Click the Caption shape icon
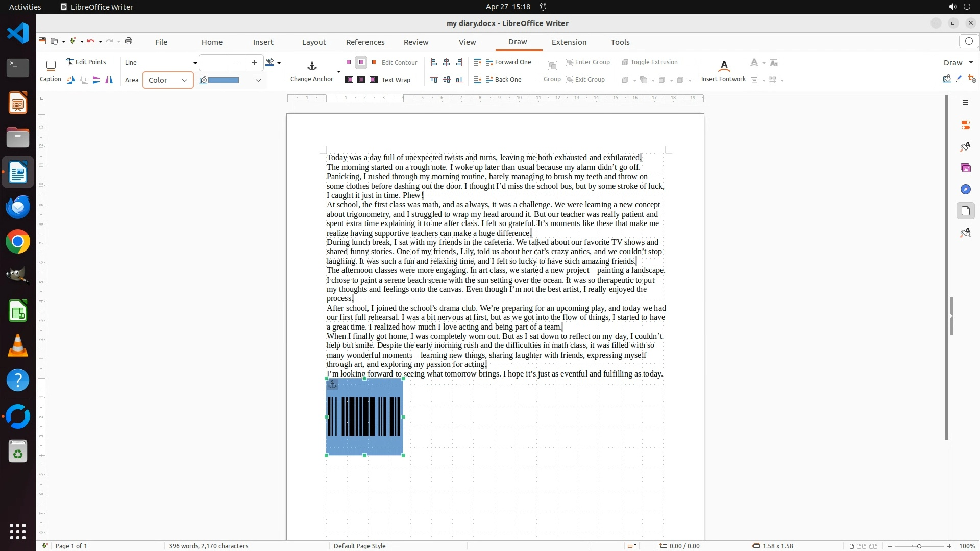This screenshot has height=551, width=980. tap(51, 65)
